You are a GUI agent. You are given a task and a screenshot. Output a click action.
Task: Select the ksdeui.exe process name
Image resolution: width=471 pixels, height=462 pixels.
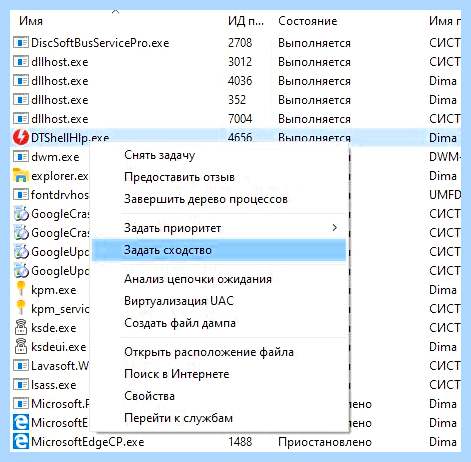point(59,347)
